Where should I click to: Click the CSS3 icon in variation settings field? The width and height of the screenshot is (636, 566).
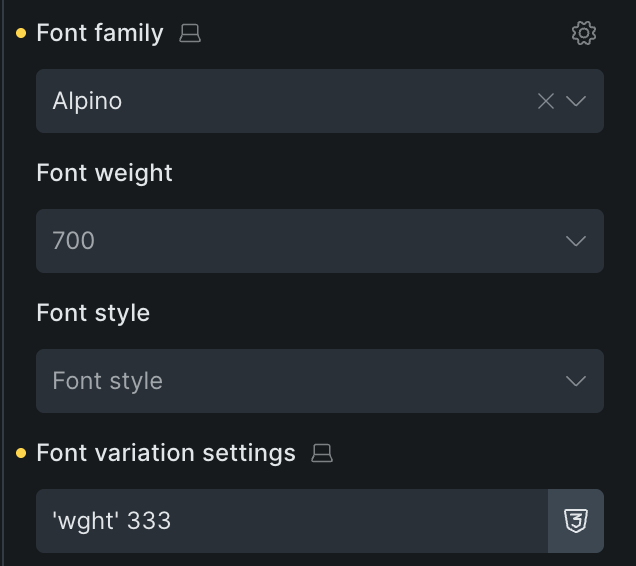click(576, 521)
